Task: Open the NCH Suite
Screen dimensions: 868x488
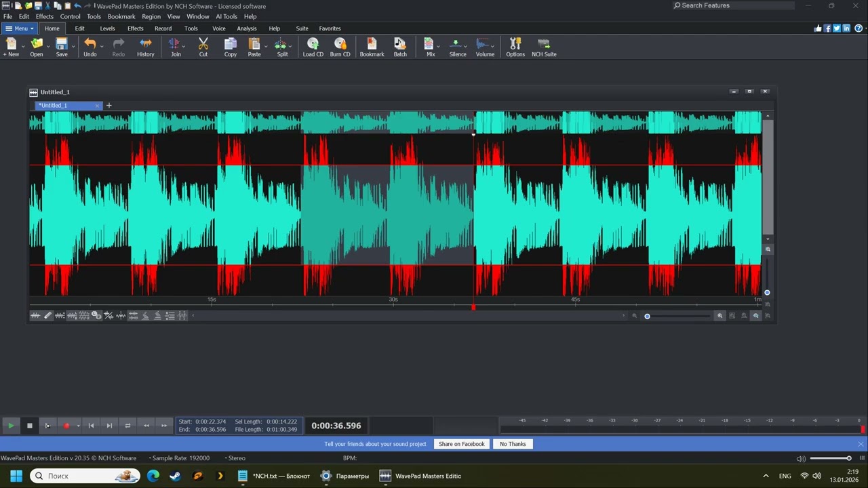Action: (544, 47)
